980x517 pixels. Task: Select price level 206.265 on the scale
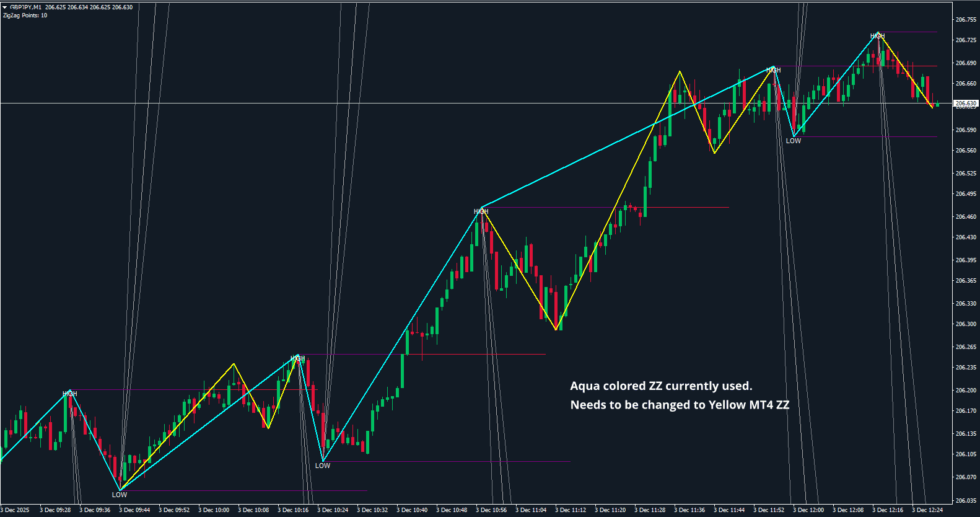pyautogui.click(x=966, y=347)
